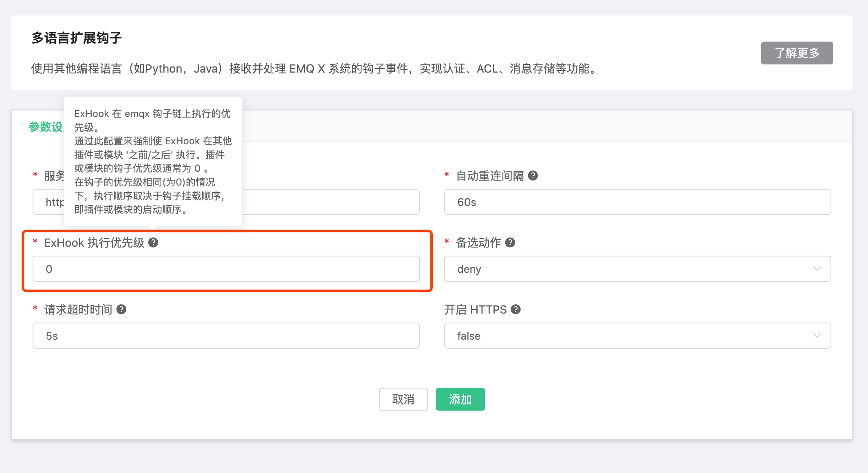Click the help icon next to 开启 HTTPS
Screen dimensions: 868x473
(x=516, y=309)
